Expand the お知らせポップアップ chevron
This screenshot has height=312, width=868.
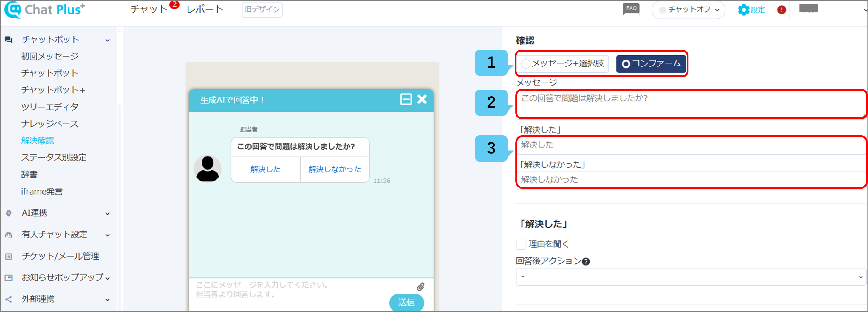(x=107, y=278)
